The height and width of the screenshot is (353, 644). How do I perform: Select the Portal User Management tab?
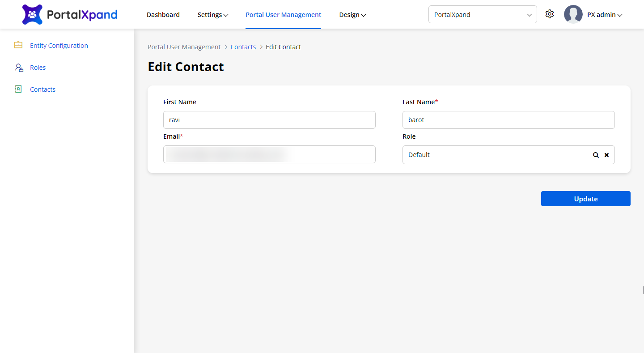(x=284, y=15)
